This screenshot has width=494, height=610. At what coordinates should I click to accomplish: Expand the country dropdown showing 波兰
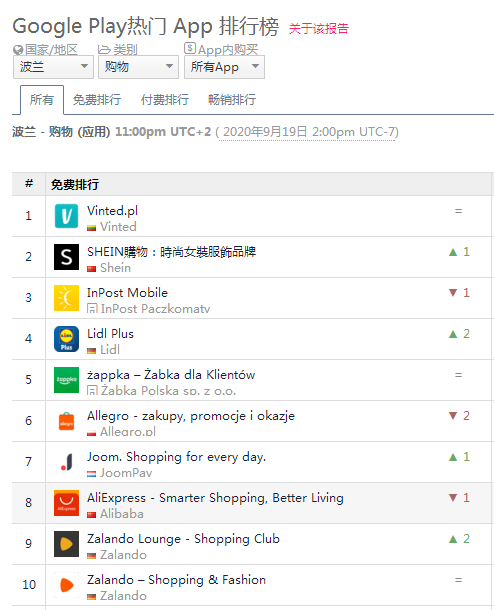[53, 67]
